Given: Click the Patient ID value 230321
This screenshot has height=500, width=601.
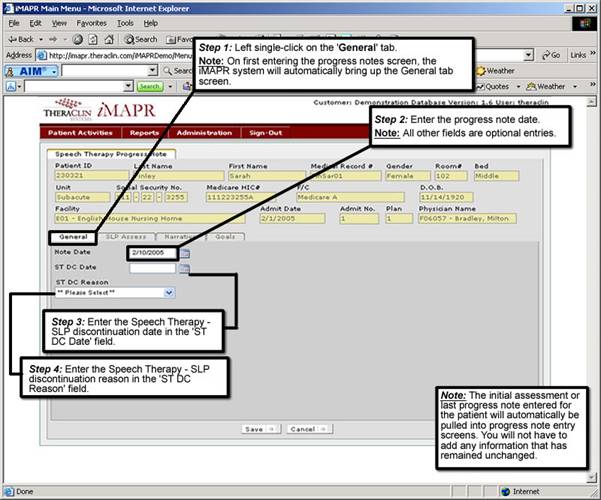Looking at the screenshot, I should pyautogui.click(x=92, y=176).
